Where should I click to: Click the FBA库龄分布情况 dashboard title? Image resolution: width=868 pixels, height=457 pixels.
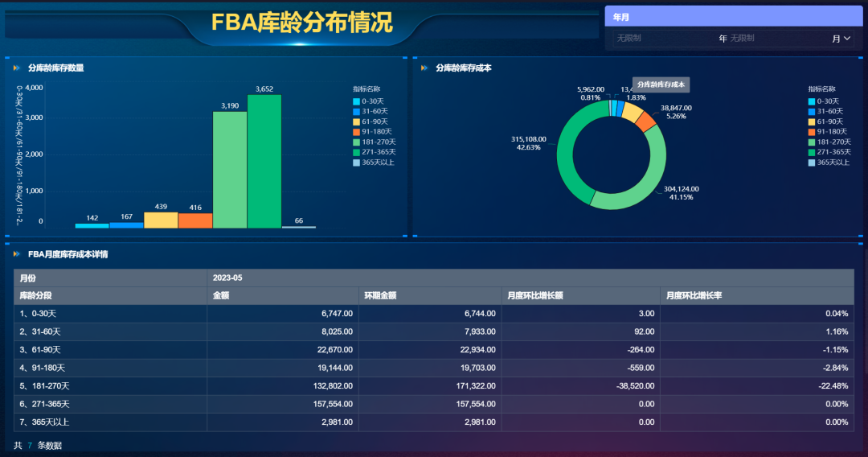[301, 23]
